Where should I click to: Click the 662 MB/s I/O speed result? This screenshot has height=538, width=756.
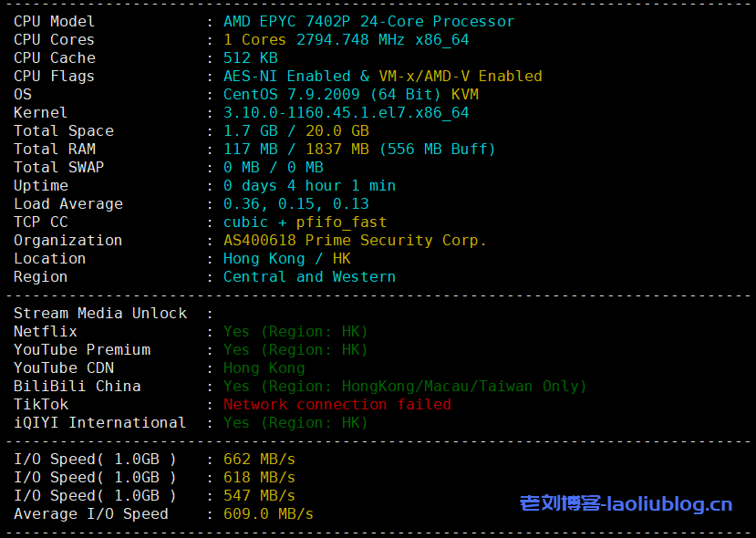click(259, 459)
